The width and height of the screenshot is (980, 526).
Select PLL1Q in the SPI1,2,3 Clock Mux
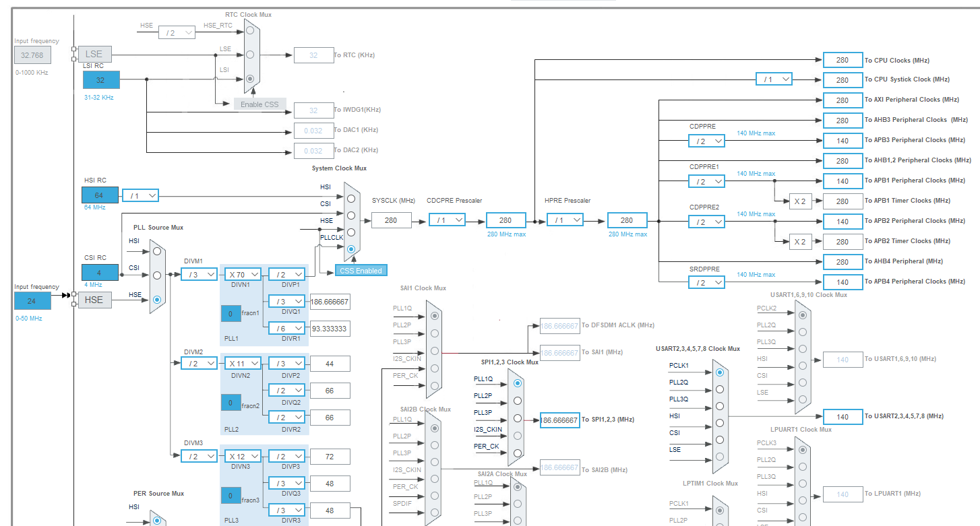(x=517, y=383)
